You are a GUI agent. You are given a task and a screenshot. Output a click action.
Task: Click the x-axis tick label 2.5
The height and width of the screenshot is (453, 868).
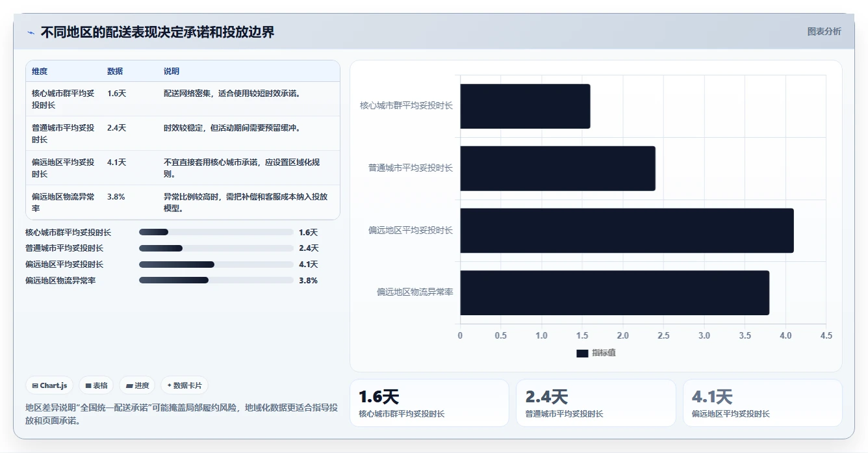pos(663,335)
